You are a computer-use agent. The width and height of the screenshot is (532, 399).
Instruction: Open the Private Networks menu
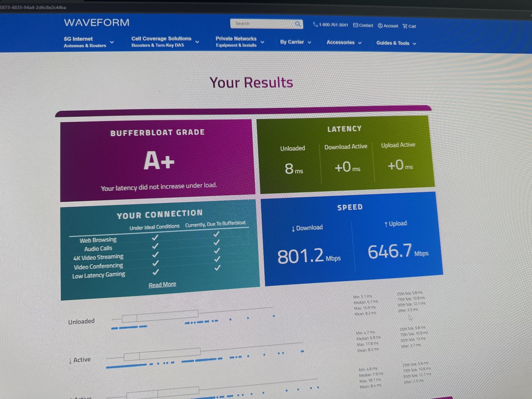[x=236, y=42]
